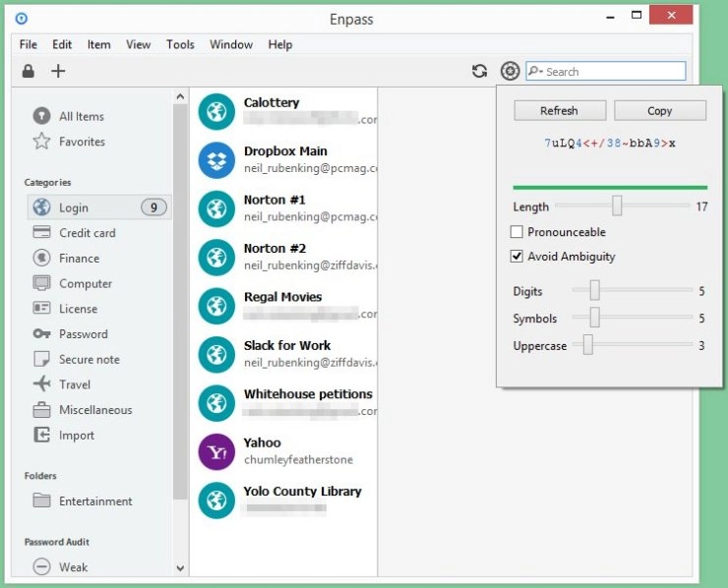Click the Length slider handle
This screenshot has width=728, height=588.
point(617,206)
